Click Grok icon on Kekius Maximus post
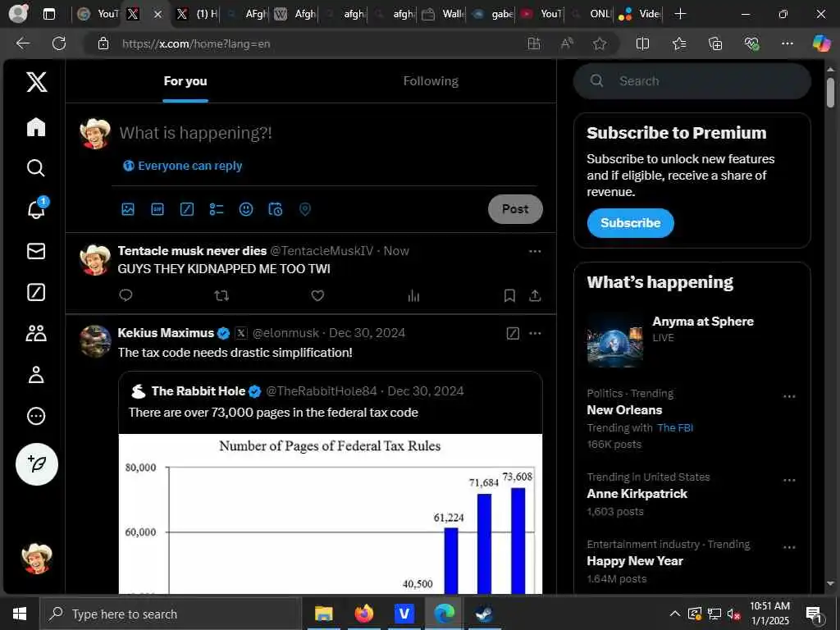The width and height of the screenshot is (840, 630). pos(513,333)
